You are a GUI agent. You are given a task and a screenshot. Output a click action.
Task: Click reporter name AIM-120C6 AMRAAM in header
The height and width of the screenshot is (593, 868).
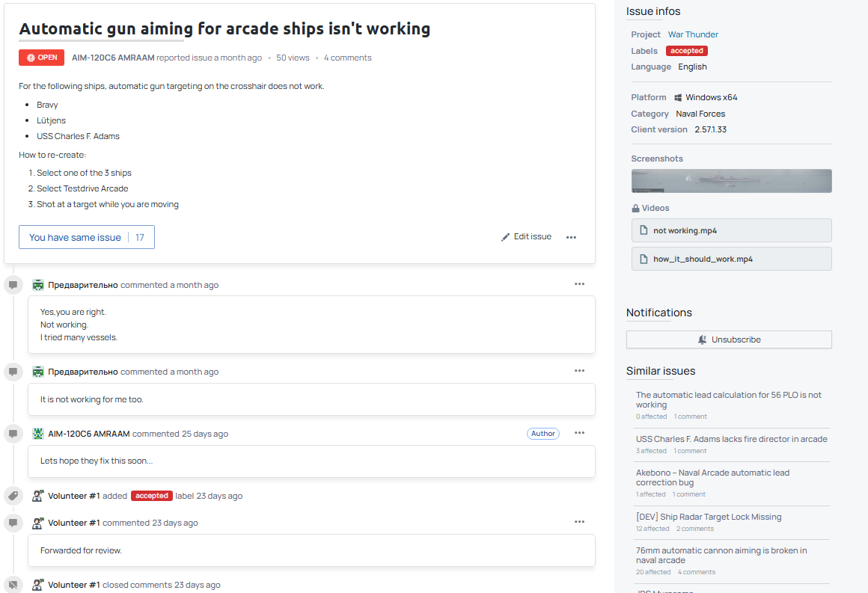click(x=113, y=58)
